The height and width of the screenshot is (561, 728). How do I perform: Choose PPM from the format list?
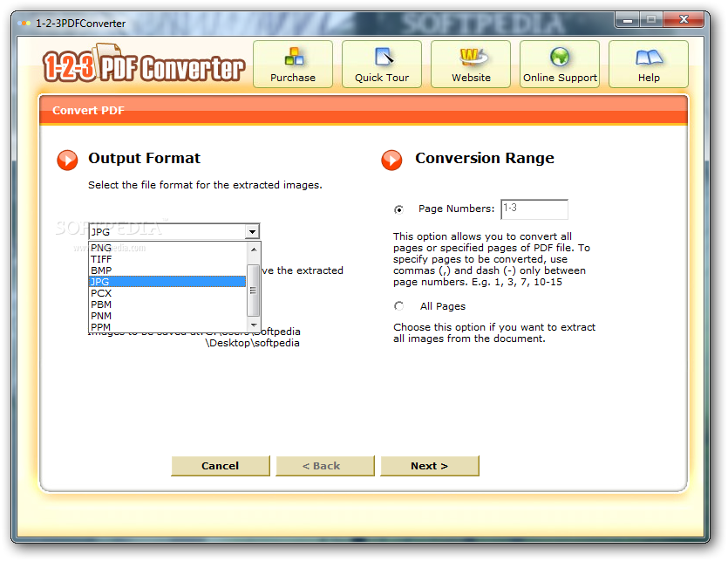(167, 327)
